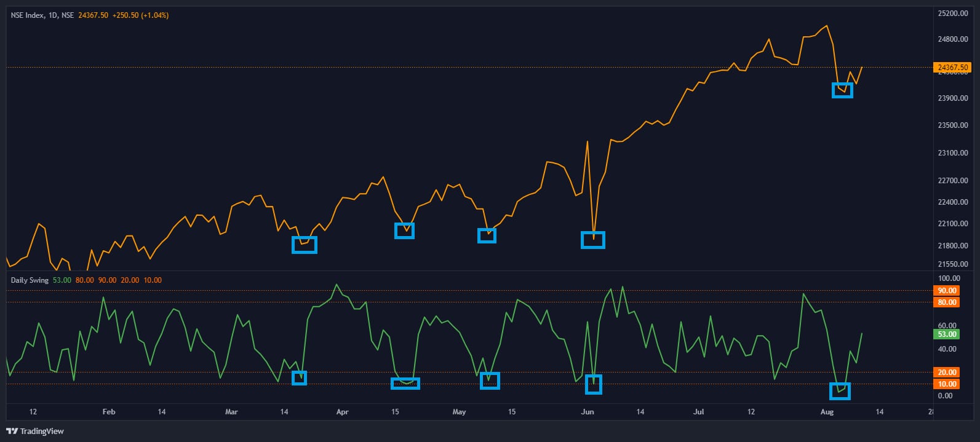The height and width of the screenshot is (442, 980).
Task: Click the +250.50 (+1.04%) change value
Action: (x=140, y=15)
